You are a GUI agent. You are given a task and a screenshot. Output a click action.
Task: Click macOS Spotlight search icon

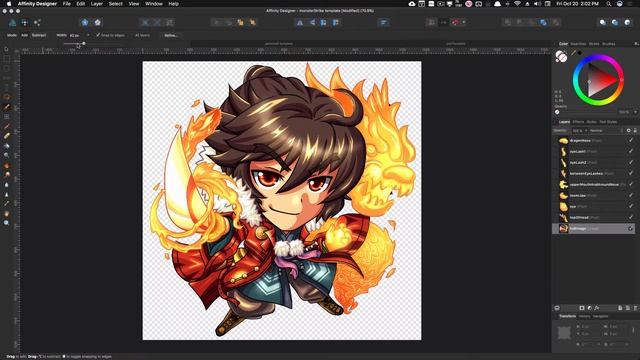pyautogui.click(x=608, y=4)
